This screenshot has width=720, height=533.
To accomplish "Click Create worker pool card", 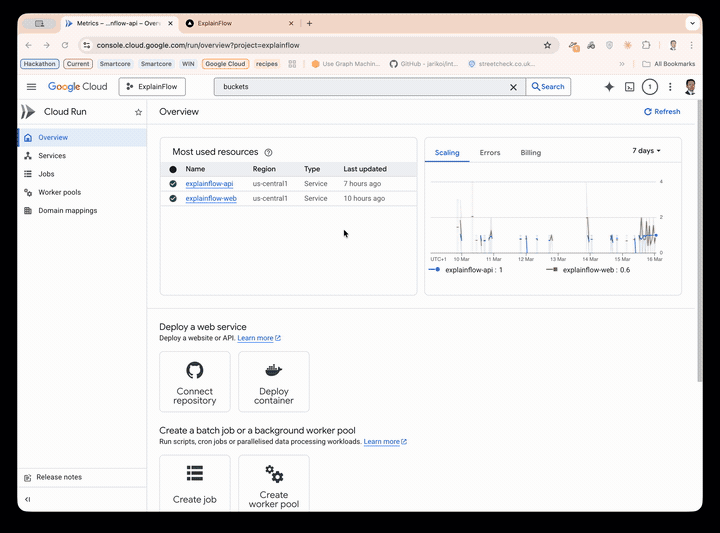I will point(274,483).
